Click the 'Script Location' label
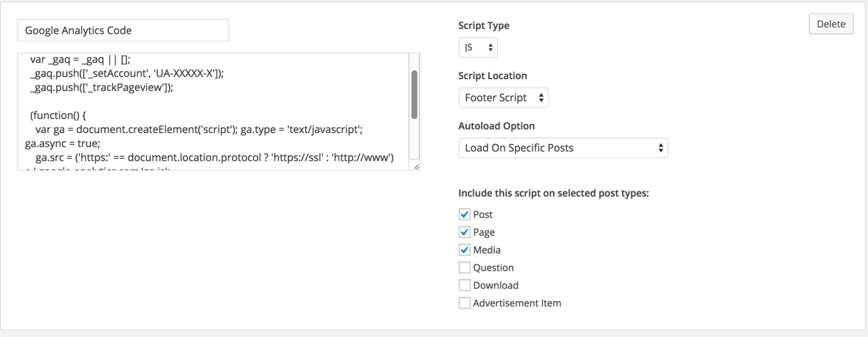Viewport: 868px width, 337px height. (x=493, y=75)
